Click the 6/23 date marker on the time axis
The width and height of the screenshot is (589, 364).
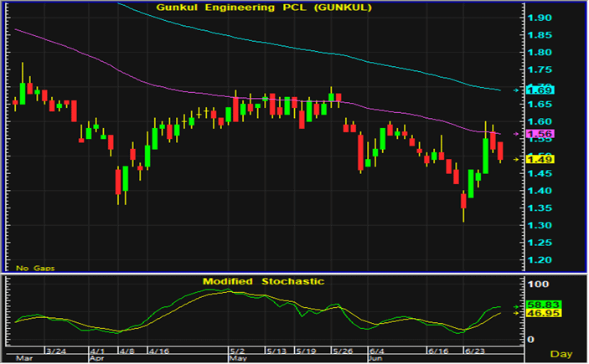[x=476, y=349]
